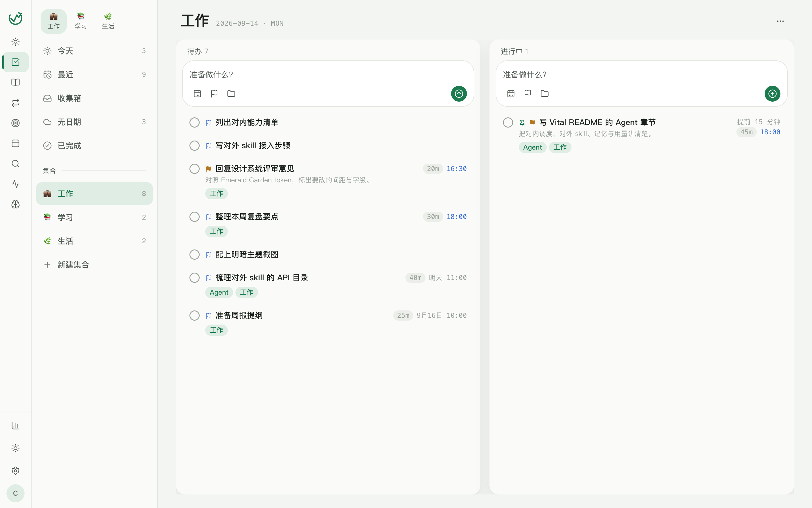Open the search magnifier icon in left rail
This screenshot has width=812, height=508.
pyautogui.click(x=16, y=164)
